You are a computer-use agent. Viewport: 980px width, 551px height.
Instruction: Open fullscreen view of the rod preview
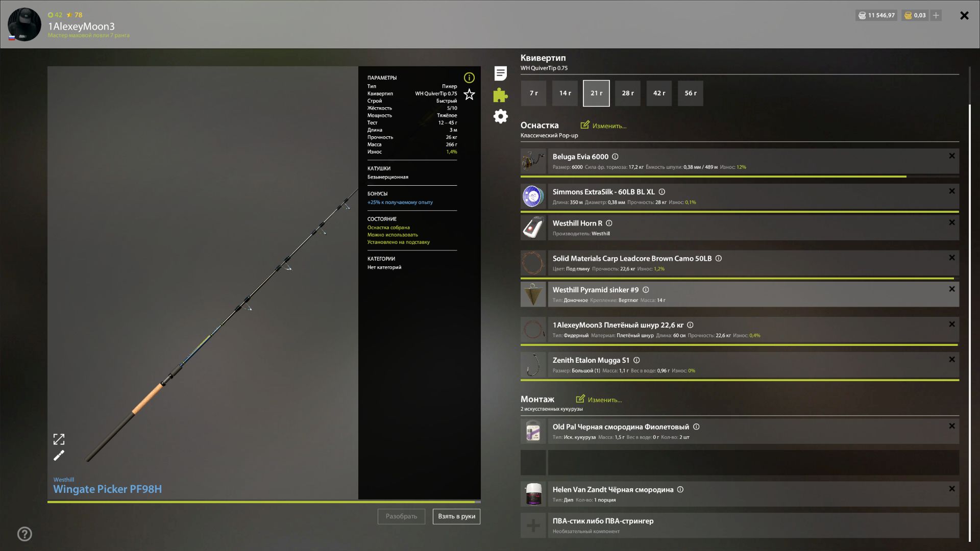click(60, 439)
